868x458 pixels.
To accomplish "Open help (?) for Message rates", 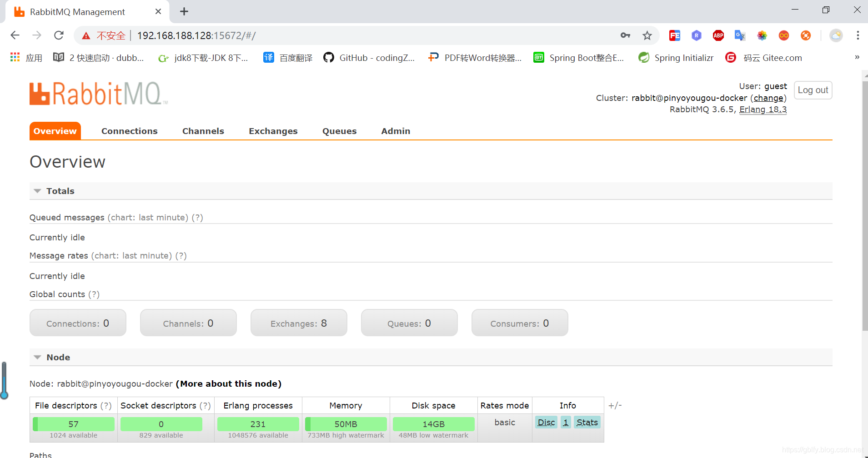I will pos(181,256).
